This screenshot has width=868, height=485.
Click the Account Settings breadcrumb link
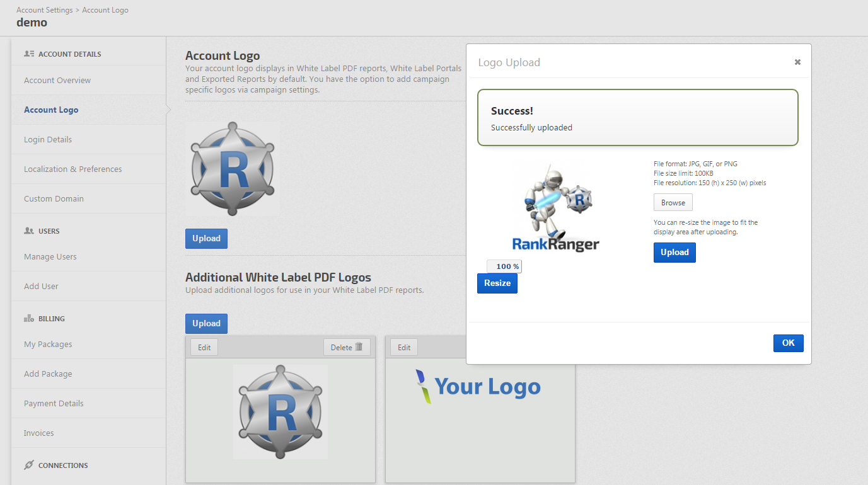pyautogui.click(x=45, y=10)
